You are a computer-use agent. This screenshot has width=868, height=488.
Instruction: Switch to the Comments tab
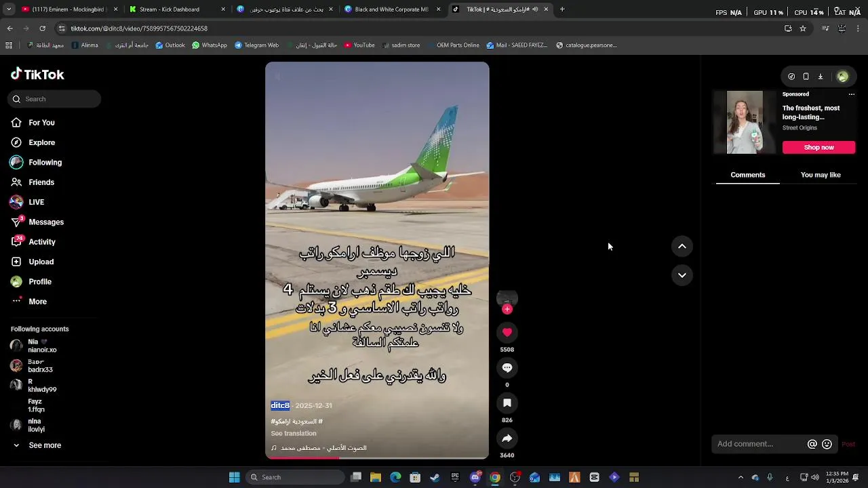pos(747,175)
